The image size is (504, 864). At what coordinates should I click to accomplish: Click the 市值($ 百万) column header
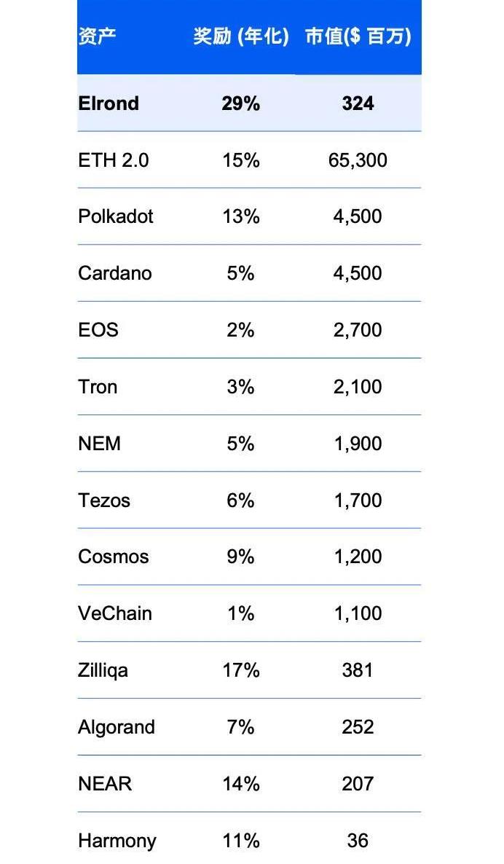pos(358,36)
